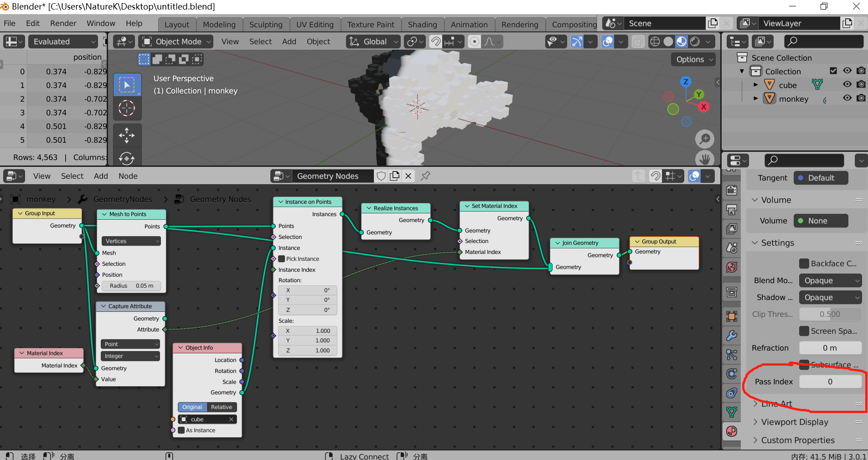Expand Viewport Display panel

pyautogui.click(x=795, y=422)
